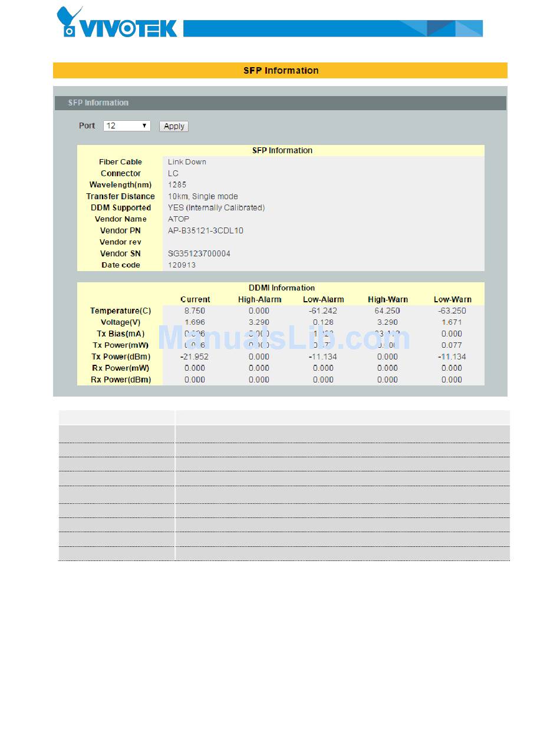Select the Vendor SN value SG35123700004

tap(199, 254)
